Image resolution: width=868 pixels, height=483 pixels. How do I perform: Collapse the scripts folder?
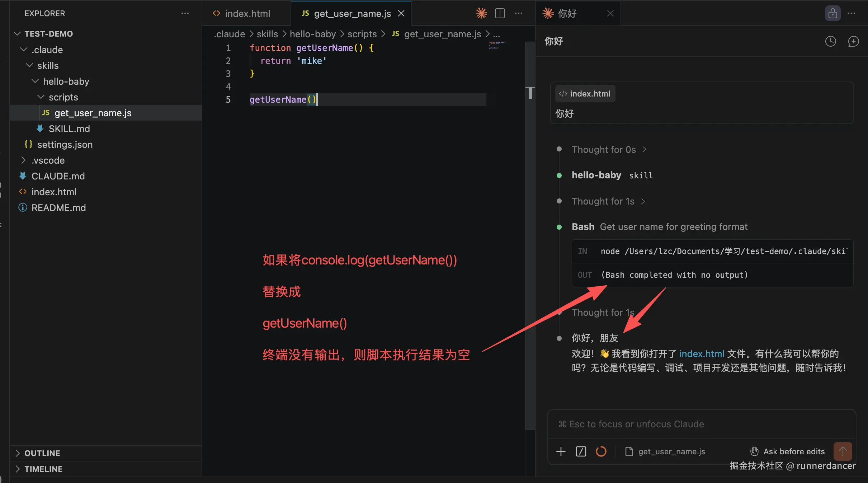[63, 97]
